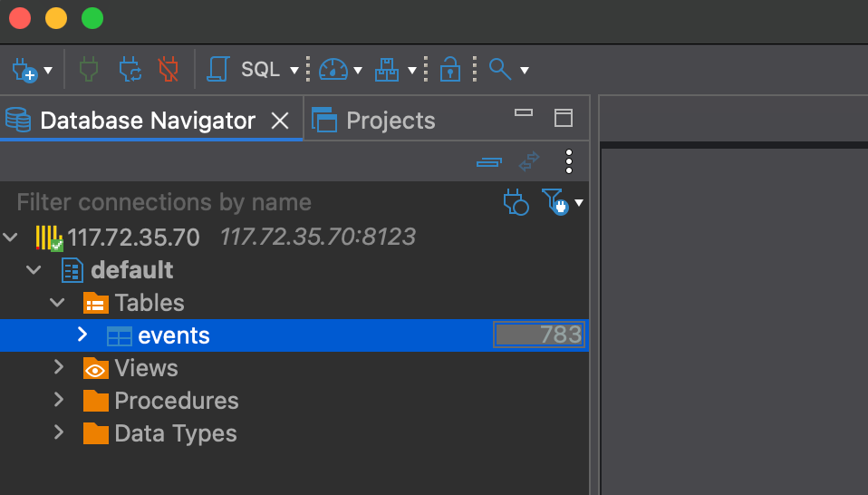868x495 pixels.
Task: Expand the Data Types folder
Action: [59, 432]
